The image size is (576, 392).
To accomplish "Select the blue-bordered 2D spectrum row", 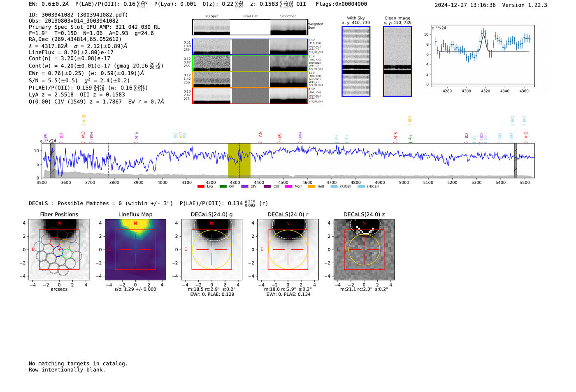I will [250, 47].
